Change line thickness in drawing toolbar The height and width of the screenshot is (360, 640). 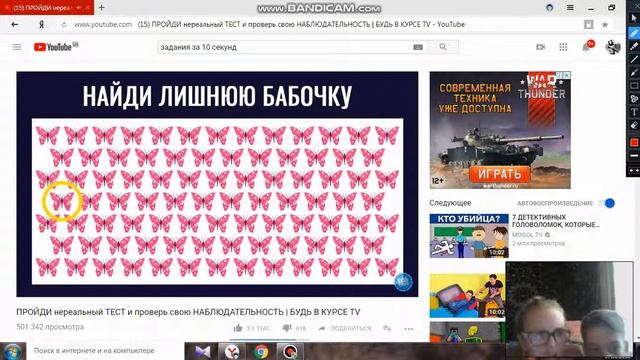pyautogui.click(x=633, y=156)
